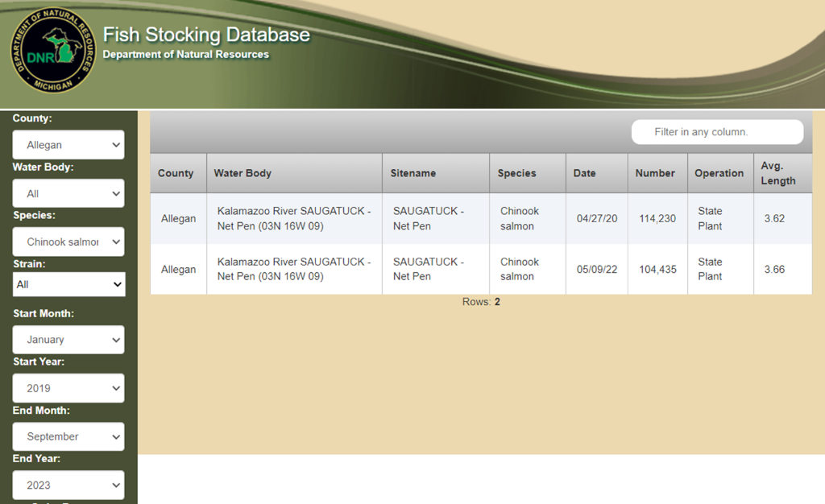The image size is (825, 504).
Task: Focus the 'Filter in any column' search box
Action: (x=716, y=132)
